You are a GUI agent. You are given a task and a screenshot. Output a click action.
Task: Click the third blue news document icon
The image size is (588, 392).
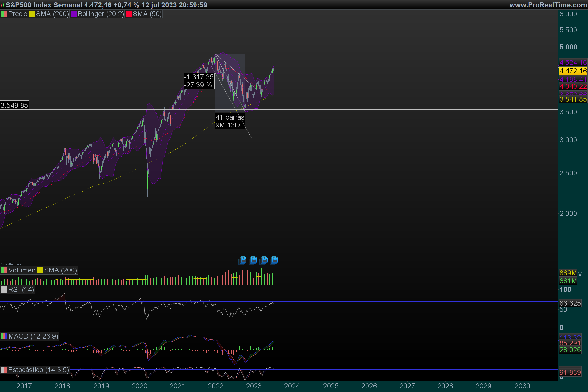(264, 260)
